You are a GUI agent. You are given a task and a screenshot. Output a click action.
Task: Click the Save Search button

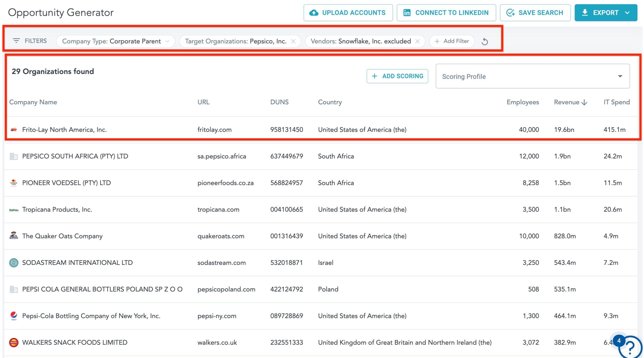tap(535, 13)
